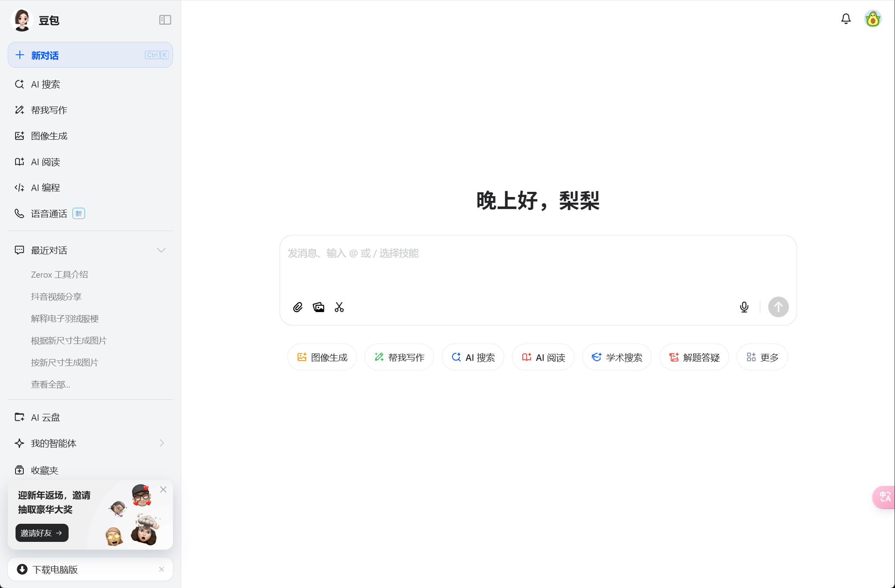This screenshot has width=895, height=588.
Task: Click the message input field
Action: [537, 267]
